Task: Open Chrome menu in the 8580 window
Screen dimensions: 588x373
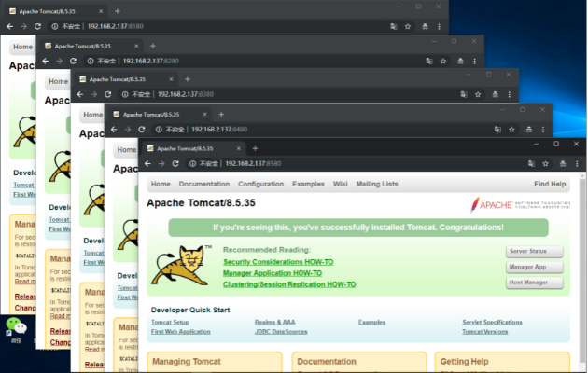Action: click(x=577, y=164)
